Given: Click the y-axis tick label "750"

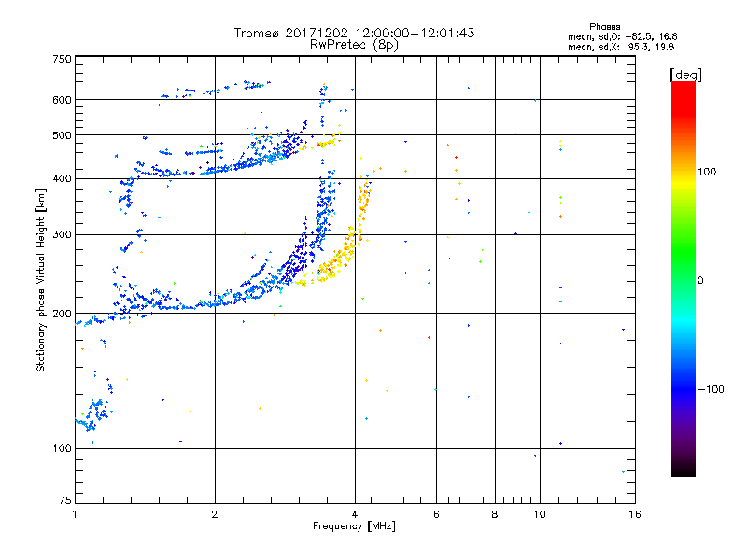Looking at the screenshot, I should point(62,59).
